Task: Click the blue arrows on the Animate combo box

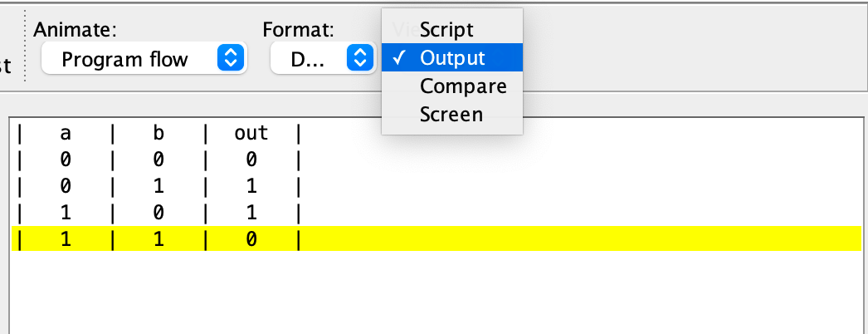Action: pos(232,59)
